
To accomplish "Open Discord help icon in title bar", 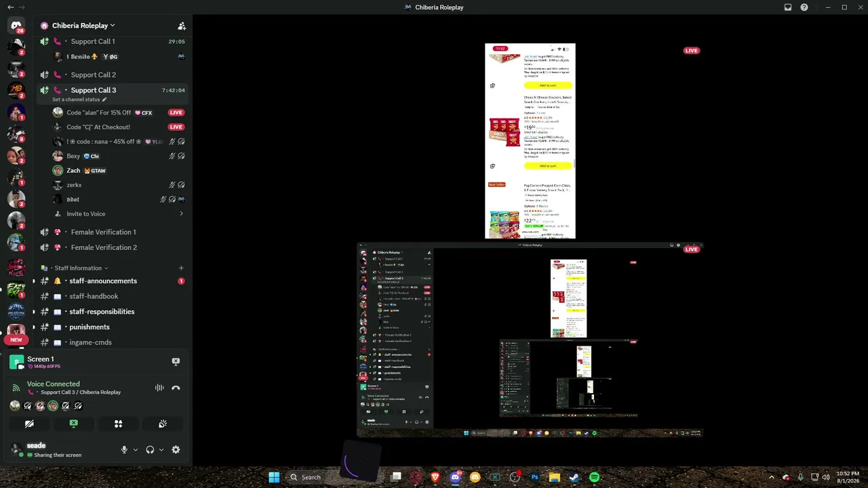I will coord(804,7).
